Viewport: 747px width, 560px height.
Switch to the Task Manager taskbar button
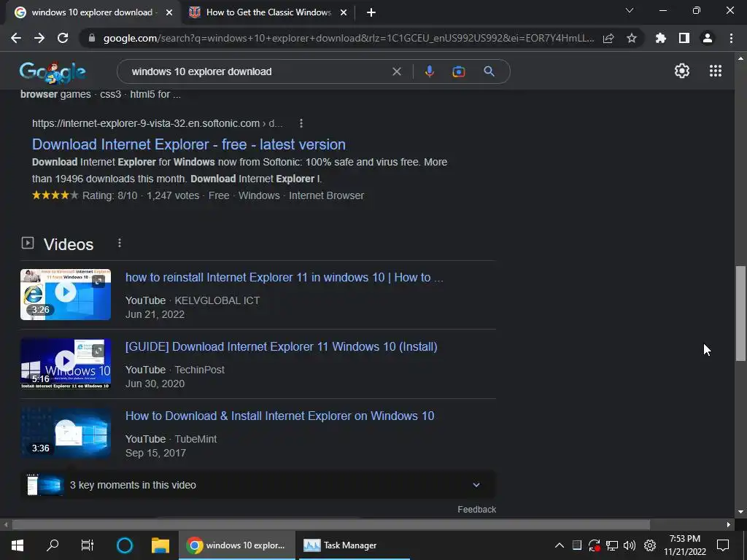pyautogui.click(x=354, y=545)
